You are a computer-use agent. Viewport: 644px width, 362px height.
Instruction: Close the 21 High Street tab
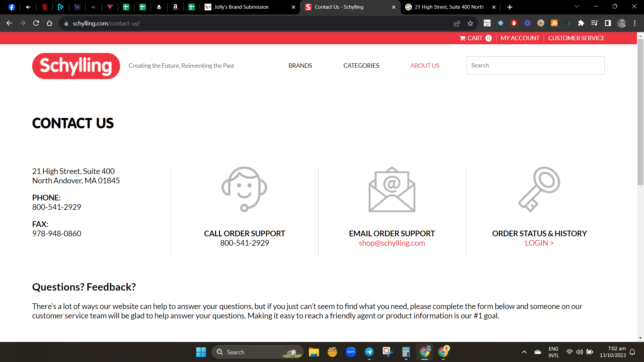(494, 7)
